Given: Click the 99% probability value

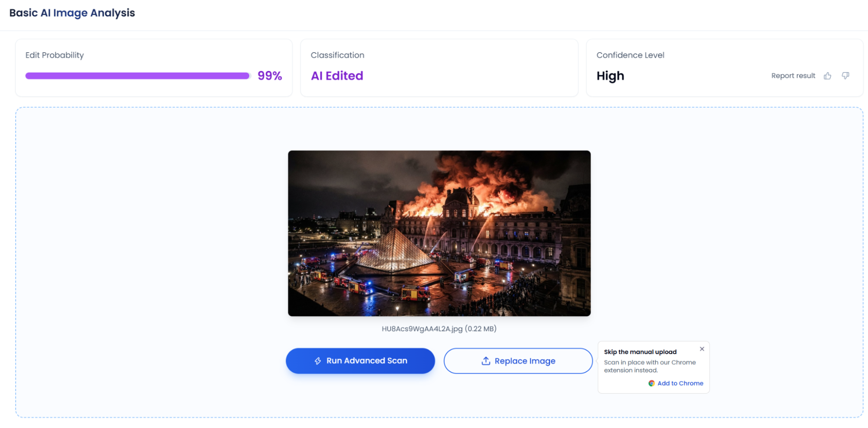Looking at the screenshot, I should coord(270,76).
